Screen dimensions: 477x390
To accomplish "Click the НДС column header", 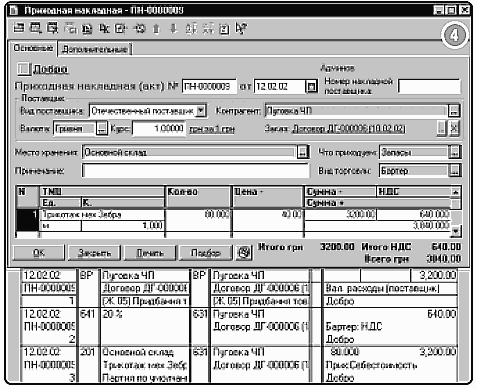I will [x=414, y=192].
